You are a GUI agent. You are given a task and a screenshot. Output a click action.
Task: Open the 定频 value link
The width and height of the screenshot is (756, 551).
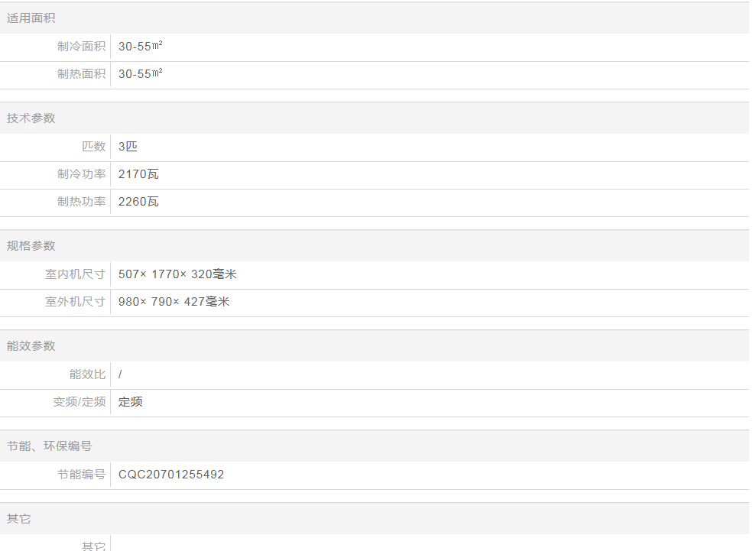coord(131,402)
